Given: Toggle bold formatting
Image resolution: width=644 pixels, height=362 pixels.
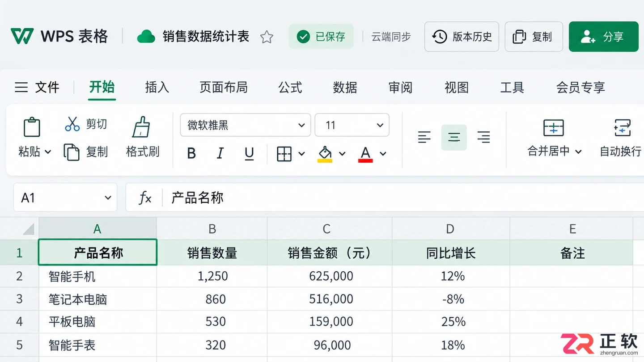Looking at the screenshot, I should point(191,154).
